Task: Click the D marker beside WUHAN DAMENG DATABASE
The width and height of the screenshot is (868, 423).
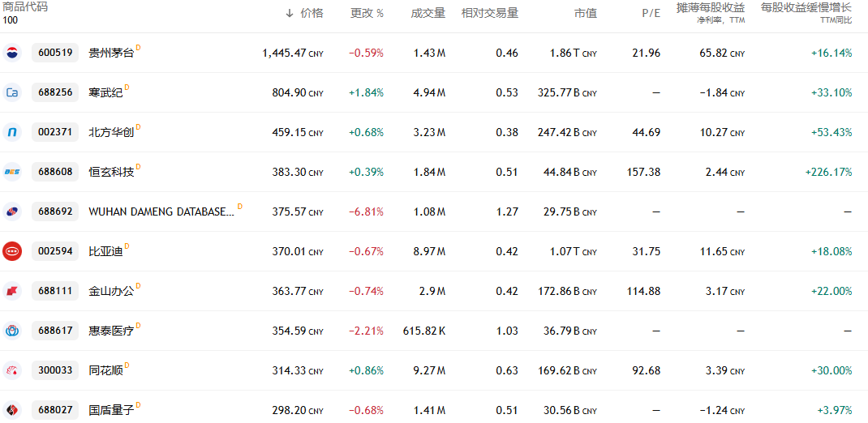Action: [x=239, y=207]
